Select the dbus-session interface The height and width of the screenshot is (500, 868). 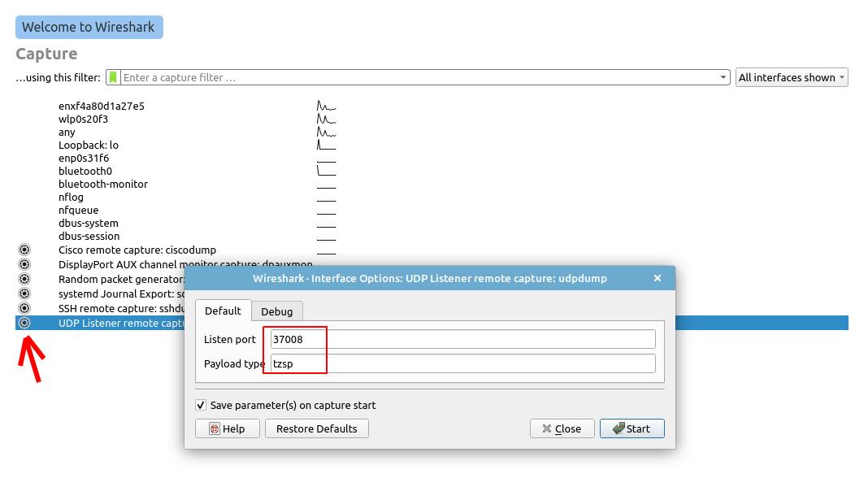[89, 237]
